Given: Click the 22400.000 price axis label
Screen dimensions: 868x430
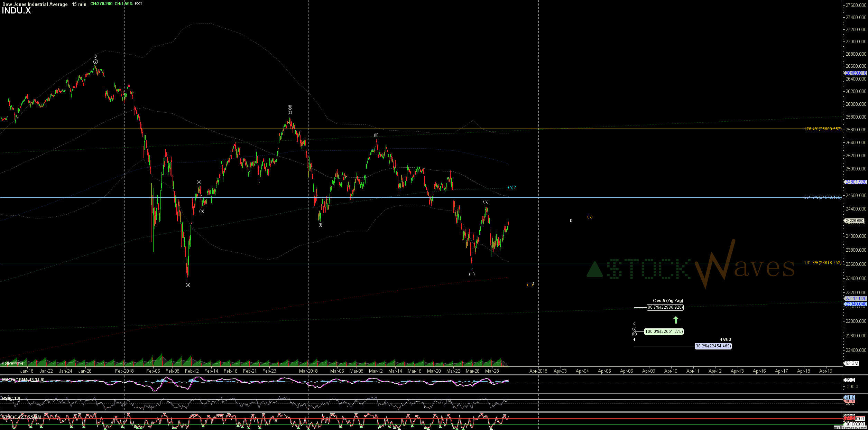Looking at the screenshot, I should pos(856,350).
